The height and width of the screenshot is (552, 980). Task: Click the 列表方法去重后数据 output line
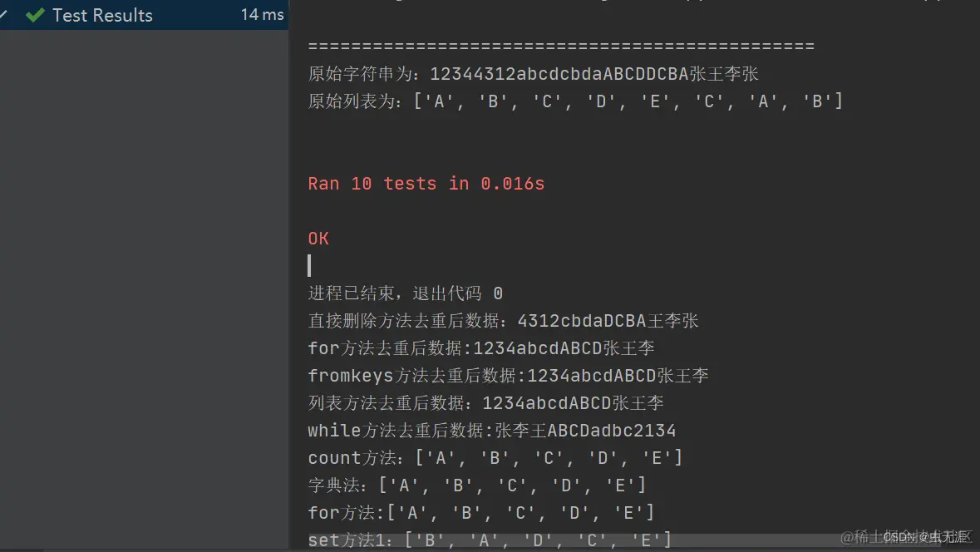485,403
